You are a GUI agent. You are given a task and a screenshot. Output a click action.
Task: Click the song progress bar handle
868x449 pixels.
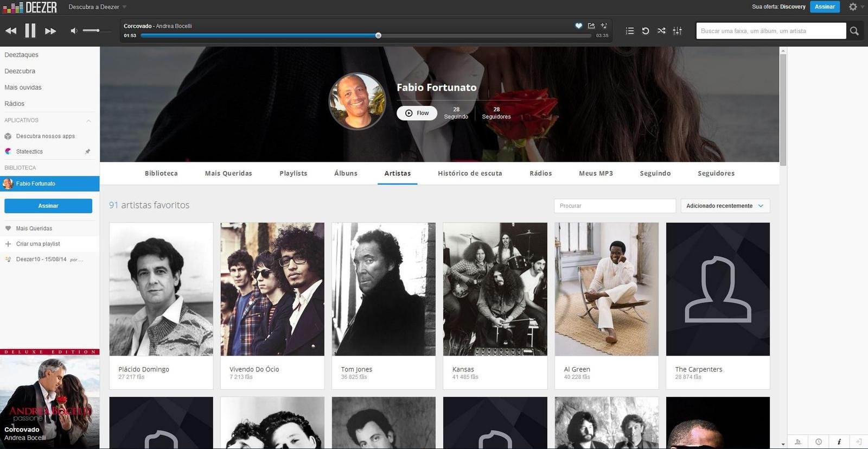378,35
